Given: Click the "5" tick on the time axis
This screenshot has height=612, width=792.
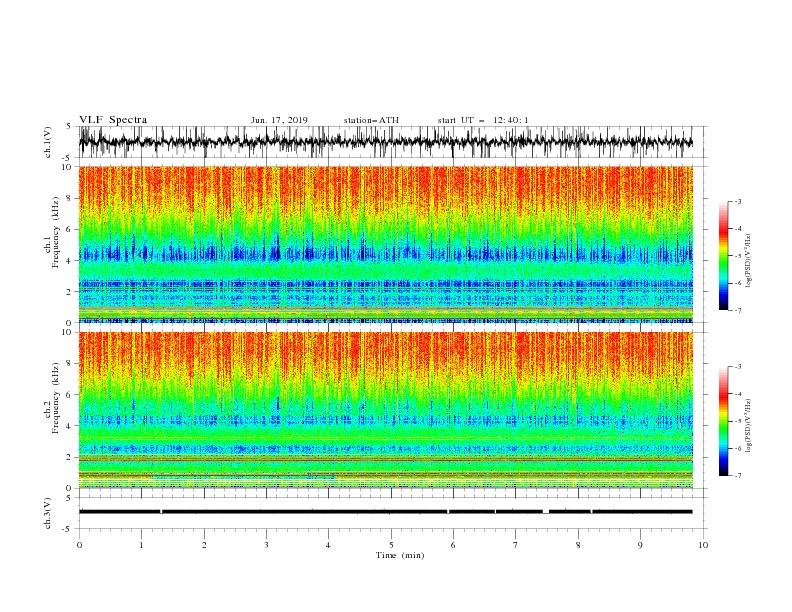Looking at the screenshot, I should 391,545.
